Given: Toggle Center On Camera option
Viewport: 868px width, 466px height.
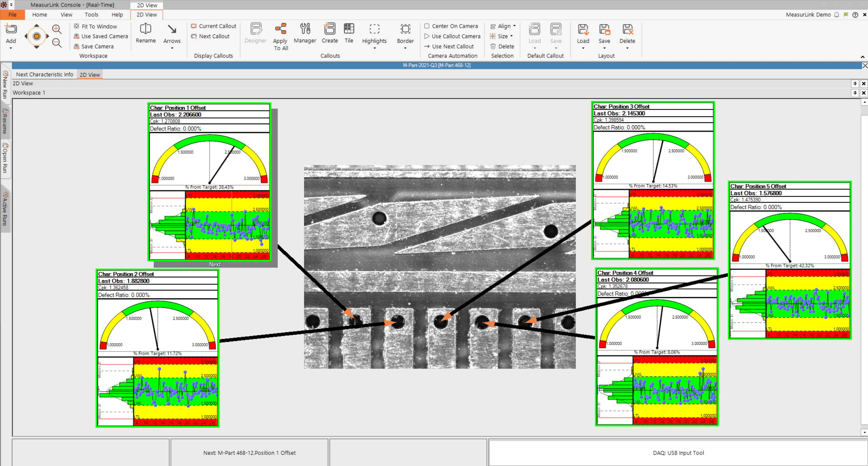Looking at the screenshot, I should [451, 26].
